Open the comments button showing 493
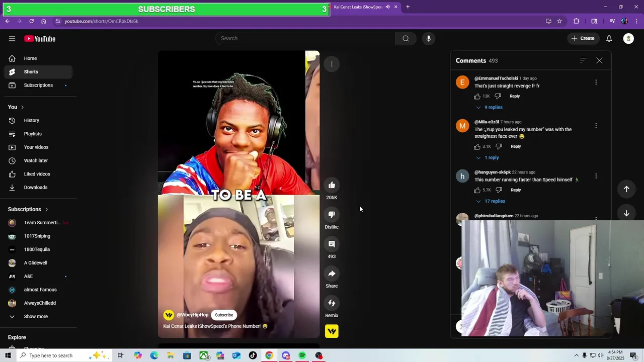 click(332, 244)
